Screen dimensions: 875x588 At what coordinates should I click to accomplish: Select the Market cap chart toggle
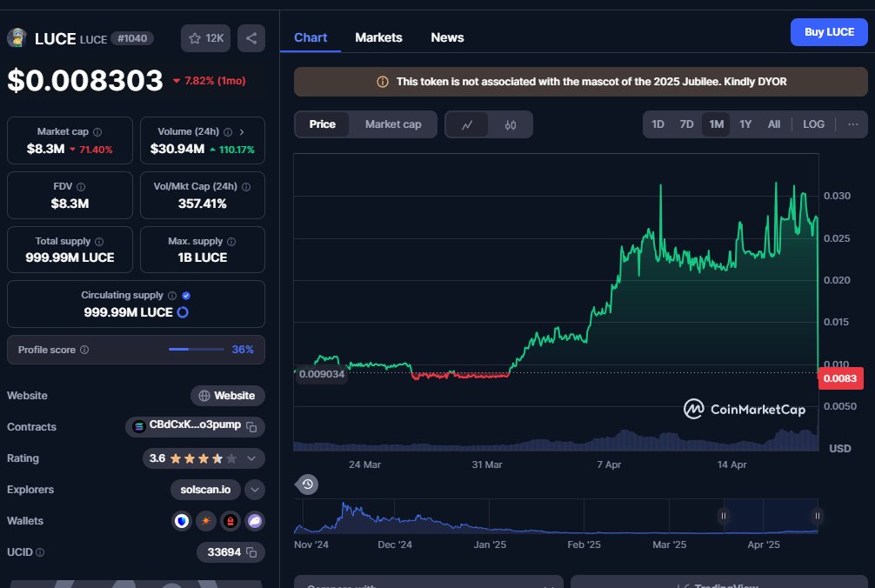[x=393, y=124]
